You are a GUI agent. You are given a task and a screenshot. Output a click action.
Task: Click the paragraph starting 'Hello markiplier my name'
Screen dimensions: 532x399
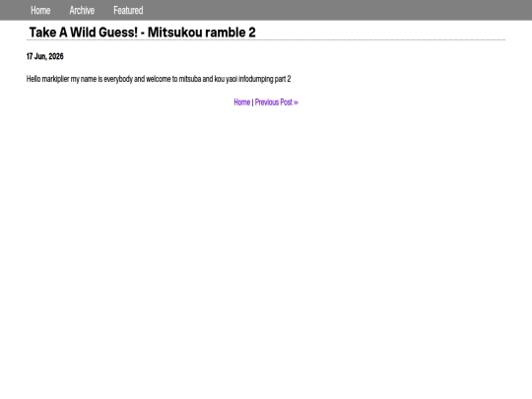[159, 79]
